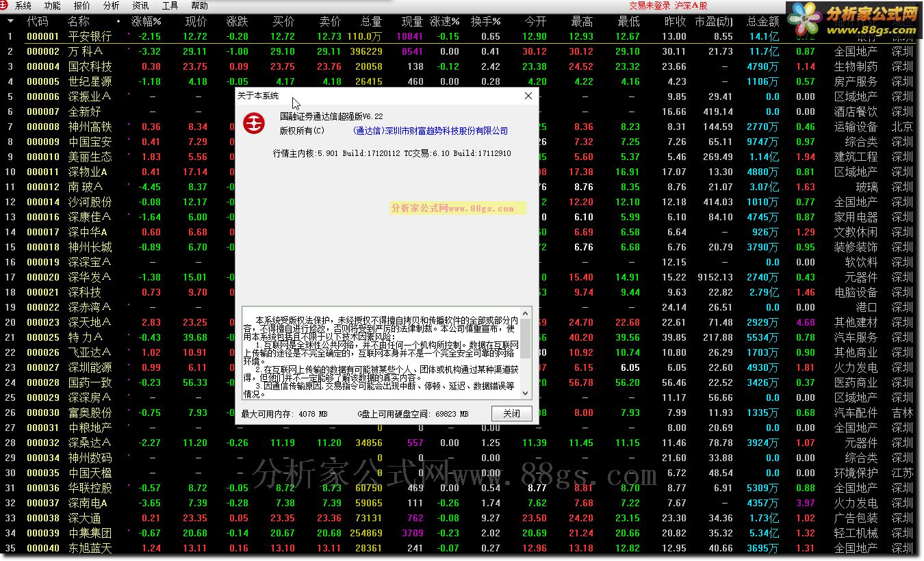Select stock code 000031
924x561 pixels.
pyautogui.click(x=43, y=428)
